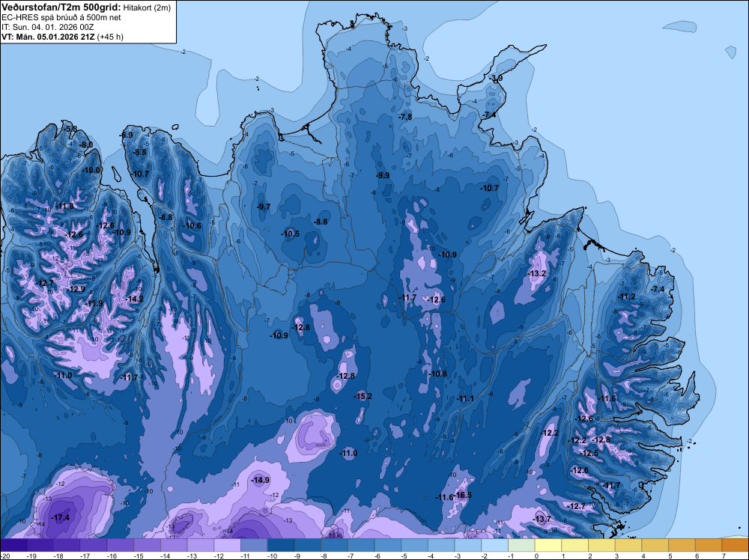Click the -14.2 temperature label

[x=134, y=299]
